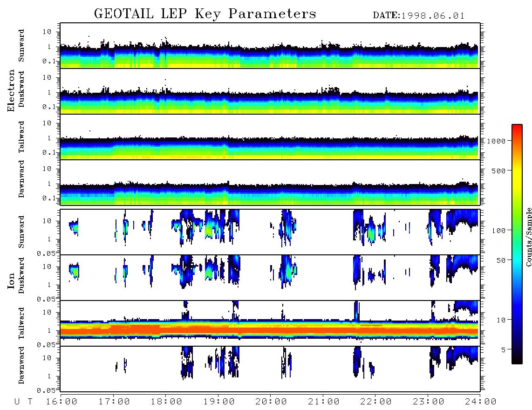Click the Electron 'Dawnward' panel label

(x=21, y=179)
